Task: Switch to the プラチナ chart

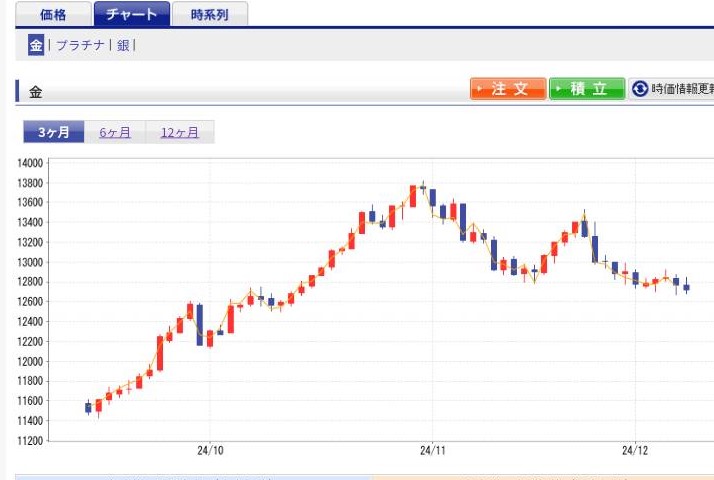Action: 80,45
